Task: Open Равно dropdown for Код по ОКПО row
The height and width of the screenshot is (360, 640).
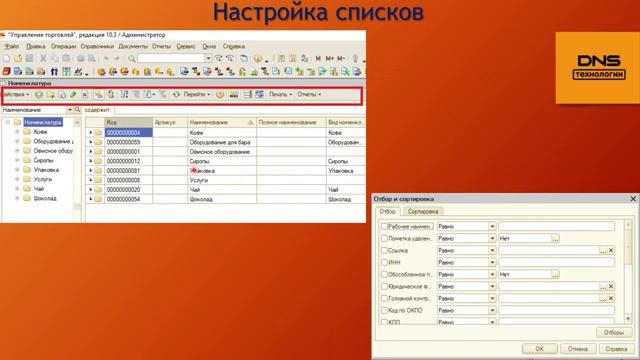Action: [x=492, y=311]
